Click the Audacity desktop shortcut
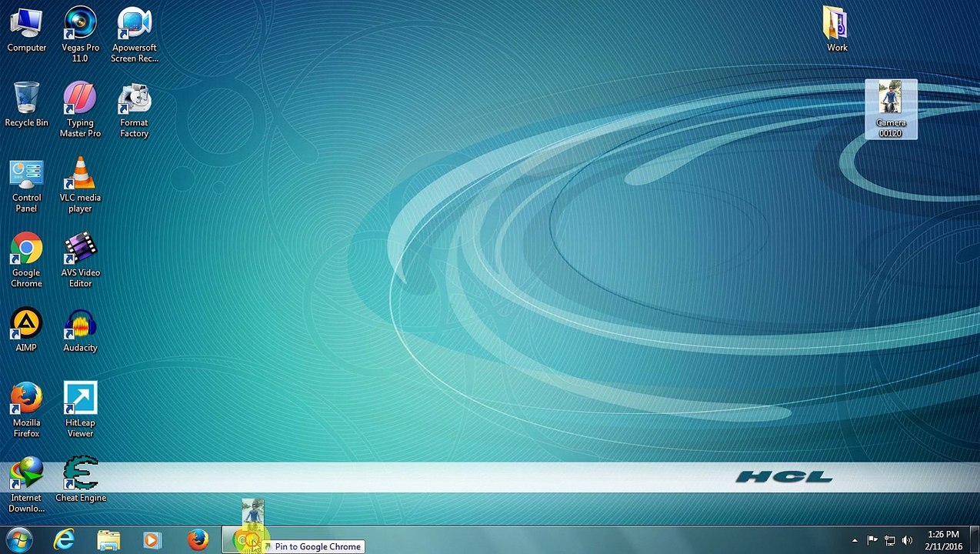 (80, 330)
